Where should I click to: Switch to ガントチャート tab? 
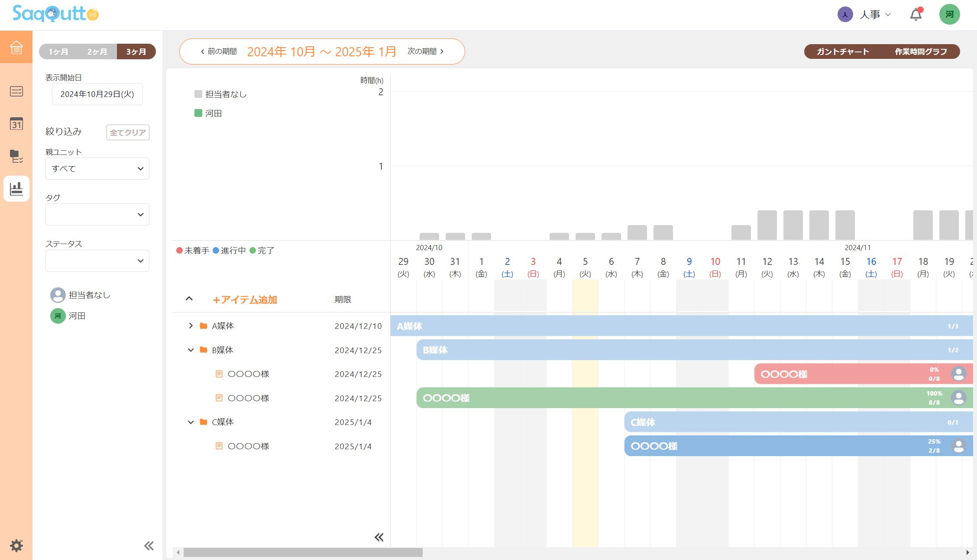tap(843, 51)
